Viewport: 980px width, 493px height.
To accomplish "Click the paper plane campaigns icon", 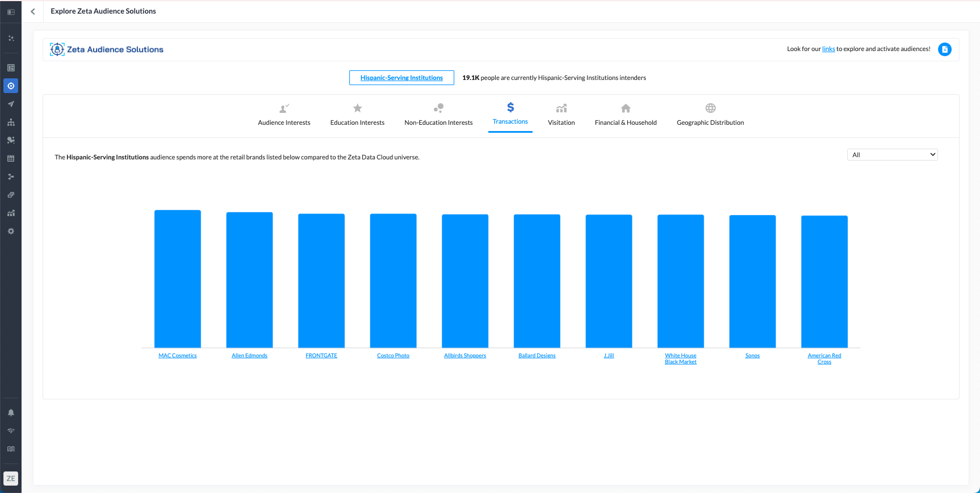I will [11, 104].
